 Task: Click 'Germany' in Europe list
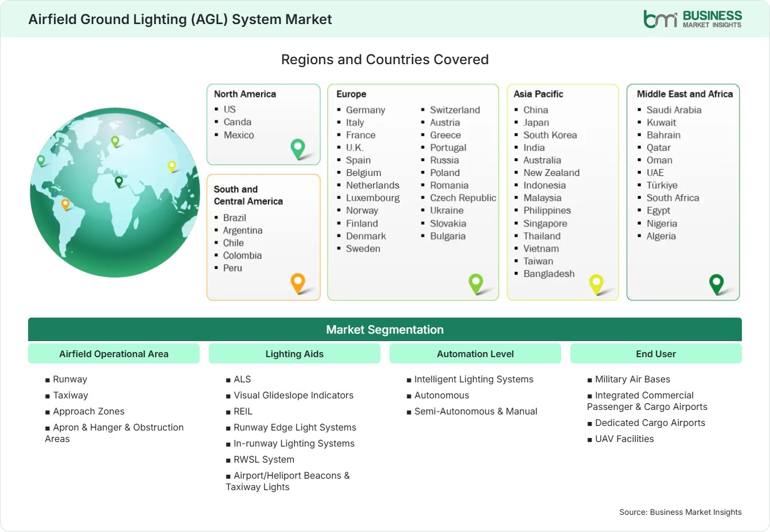pos(365,110)
